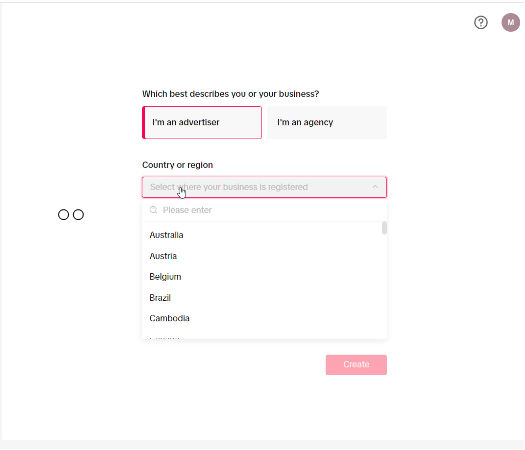Click the Create button
Image resolution: width=525 pixels, height=450 pixels.
coord(356,365)
